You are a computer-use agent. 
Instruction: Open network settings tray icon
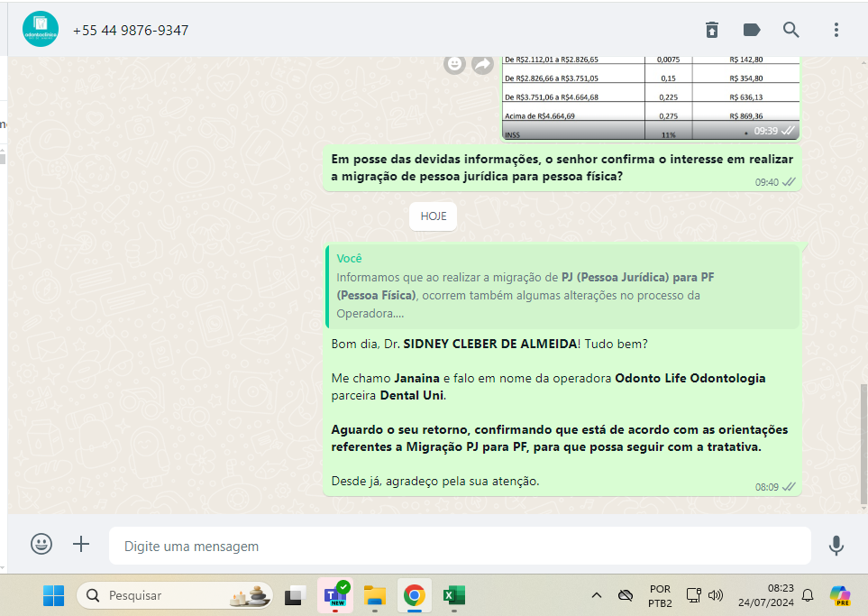click(694, 595)
